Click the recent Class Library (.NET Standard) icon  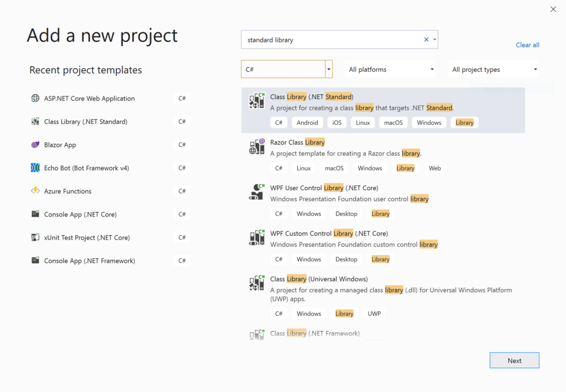click(x=35, y=121)
